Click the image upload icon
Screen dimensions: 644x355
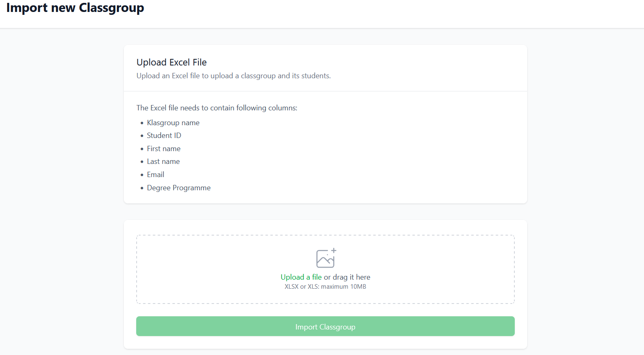coord(326,258)
